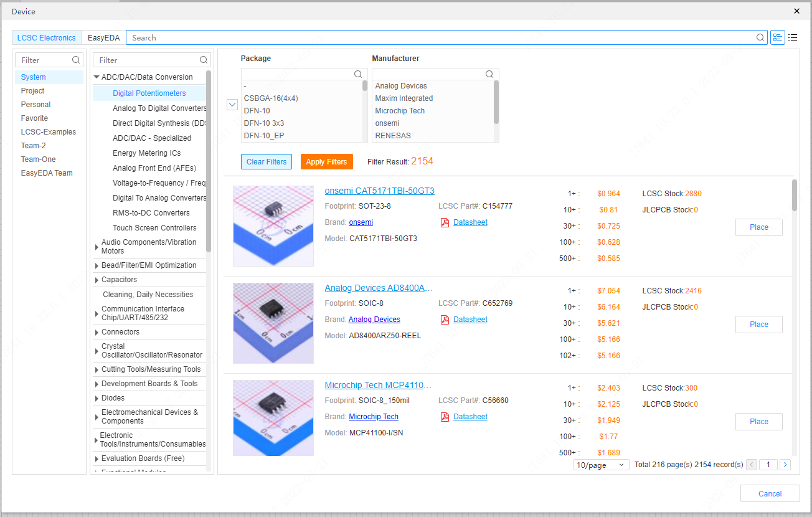The width and height of the screenshot is (812, 517).
Task: Switch to detailed list view icon
Action: [x=777, y=37]
